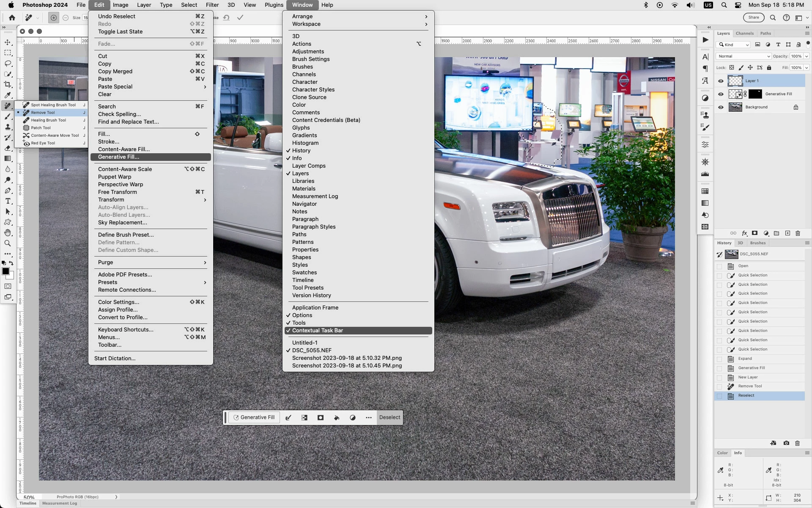Select the Horizontal Type tool
This screenshot has width=812, height=508.
[x=8, y=201]
